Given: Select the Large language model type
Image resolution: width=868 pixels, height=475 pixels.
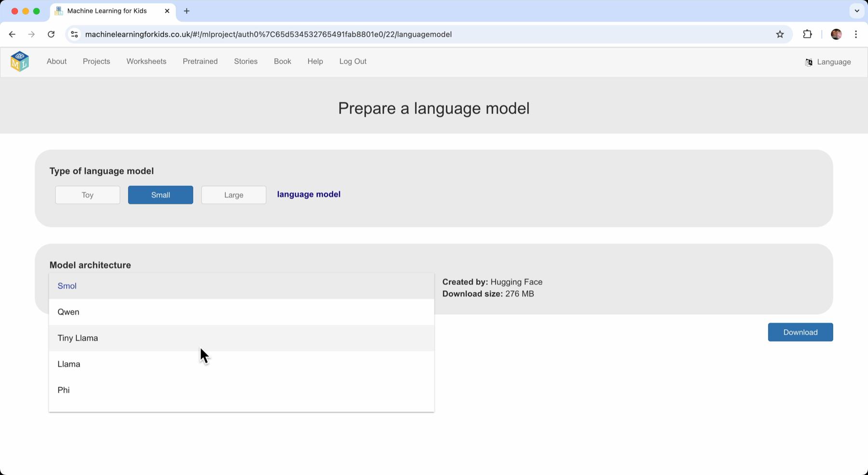Looking at the screenshot, I should tap(233, 195).
